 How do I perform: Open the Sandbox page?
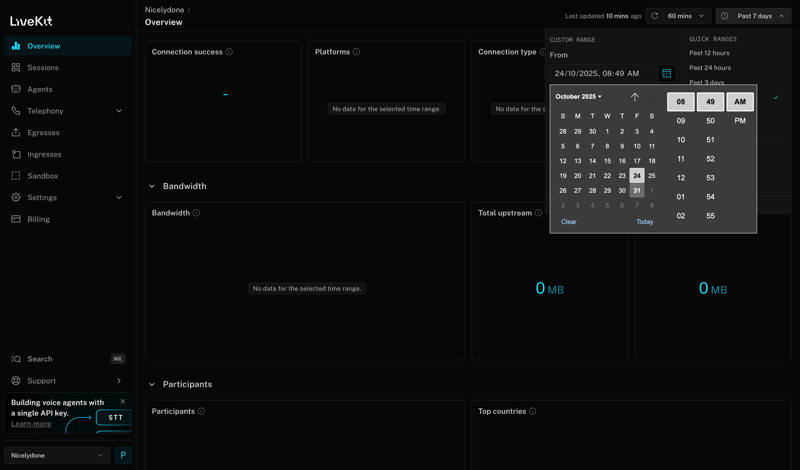(x=68, y=176)
